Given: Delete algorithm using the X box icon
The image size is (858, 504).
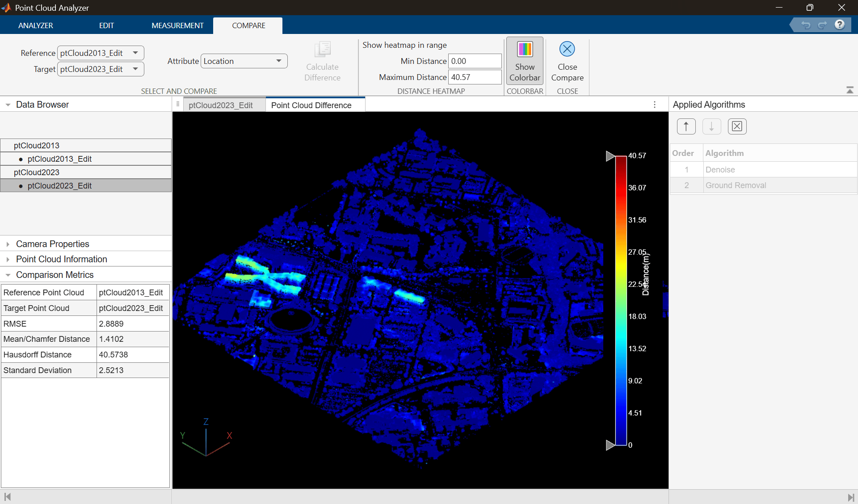Looking at the screenshot, I should pos(737,126).
